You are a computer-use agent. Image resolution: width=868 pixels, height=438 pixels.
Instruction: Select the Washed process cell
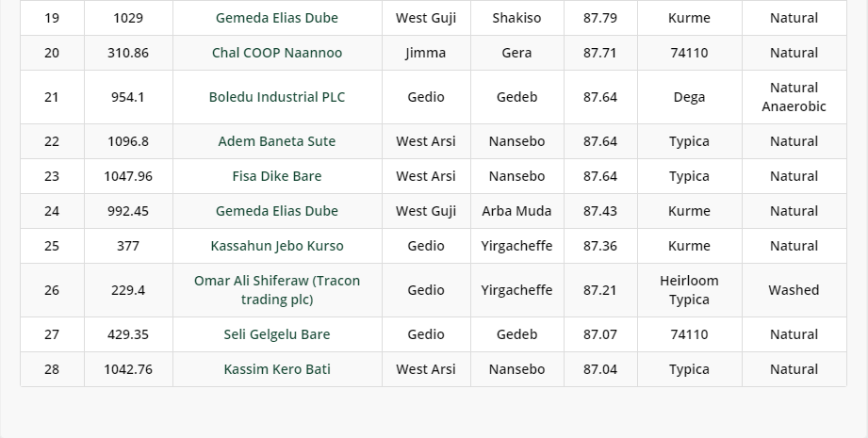pos(794,290)
